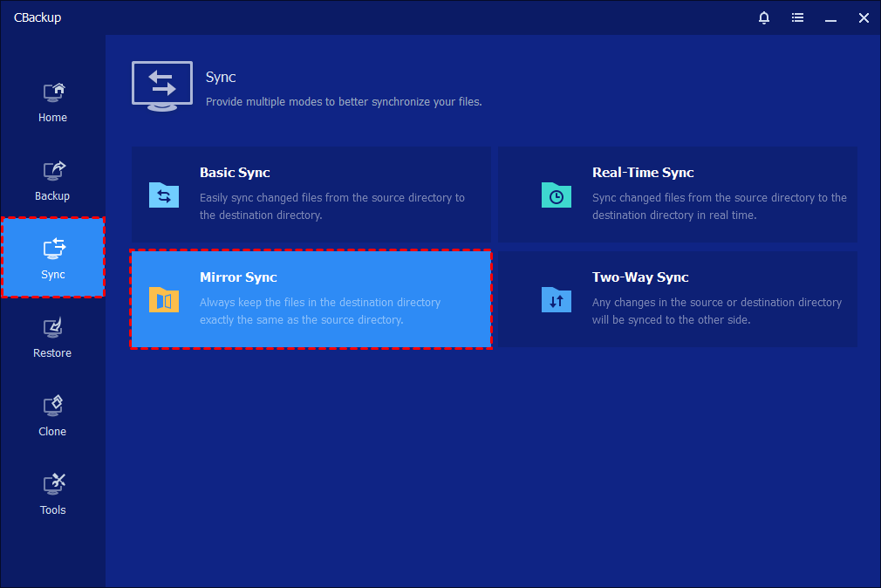This screenshot has height=588, width=881.
Task: Click the Mirror Sync folder icon
Action: (x=164, y=300)
